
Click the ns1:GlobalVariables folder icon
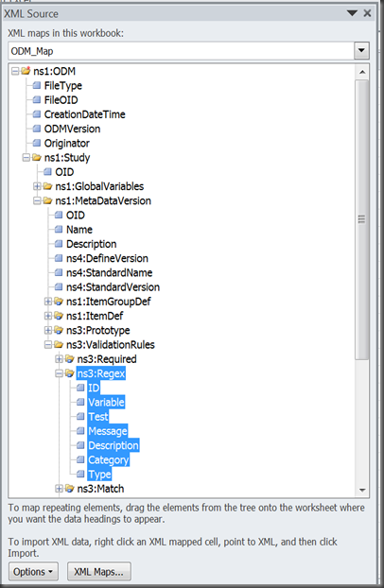tap(47, 186)
